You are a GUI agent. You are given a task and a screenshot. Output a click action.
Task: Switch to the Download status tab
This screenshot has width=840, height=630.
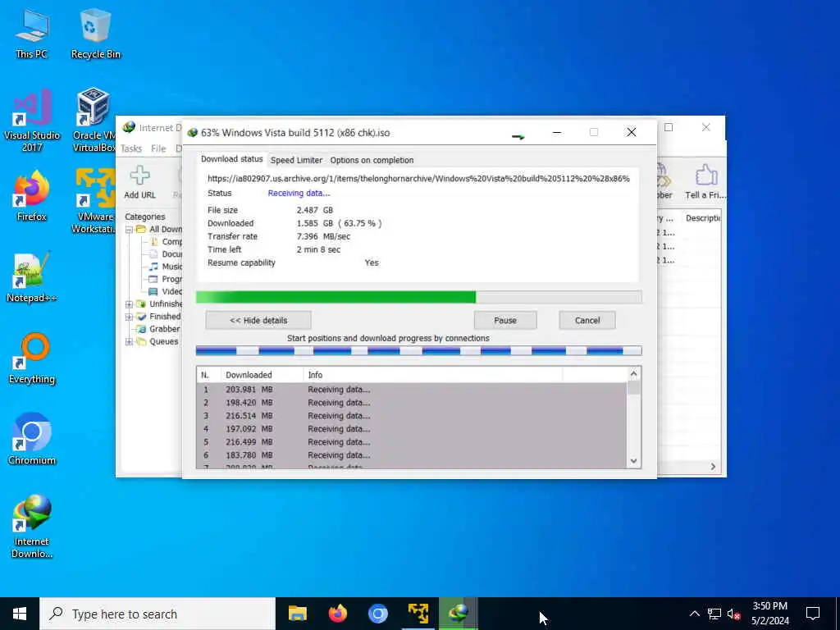point(231,159)
